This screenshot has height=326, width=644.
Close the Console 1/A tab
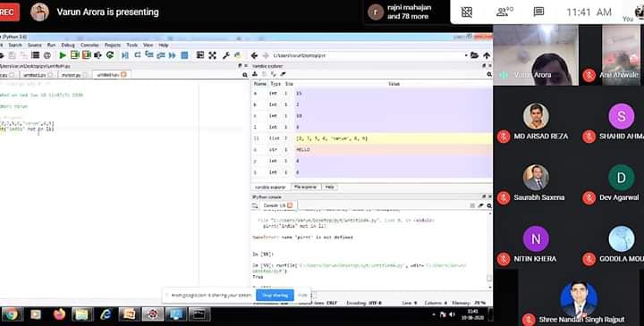pyautogui.click(x=290, y=205)
